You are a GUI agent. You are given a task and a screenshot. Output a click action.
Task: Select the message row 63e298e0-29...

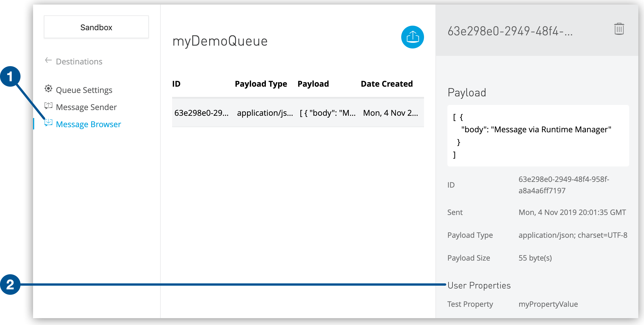(297, 112)
